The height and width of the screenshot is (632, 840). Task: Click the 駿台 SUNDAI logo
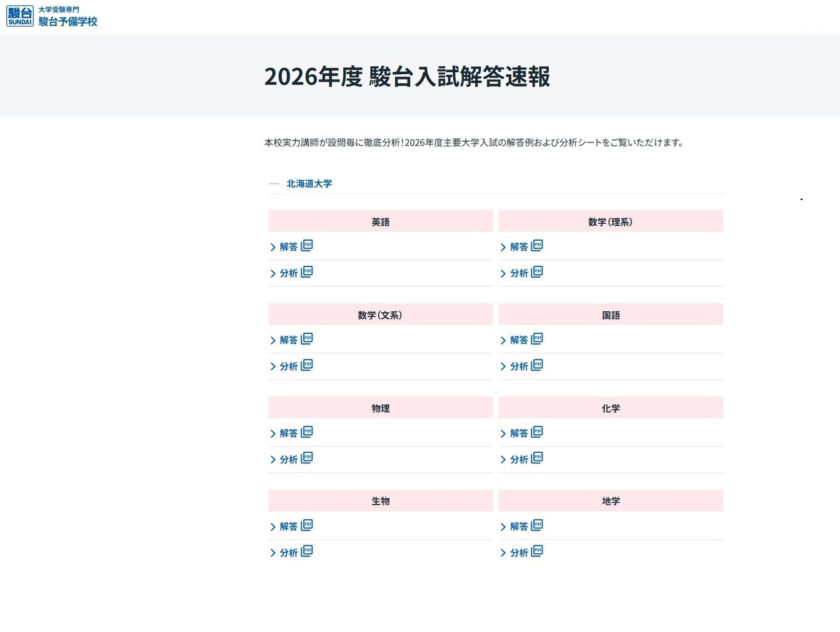[20, 16]
